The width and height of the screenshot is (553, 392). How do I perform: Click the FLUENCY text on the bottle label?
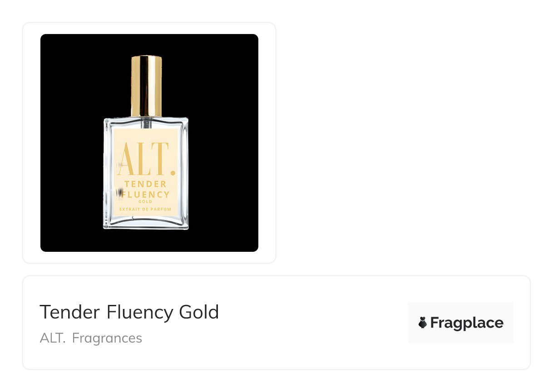pos(146,195)
